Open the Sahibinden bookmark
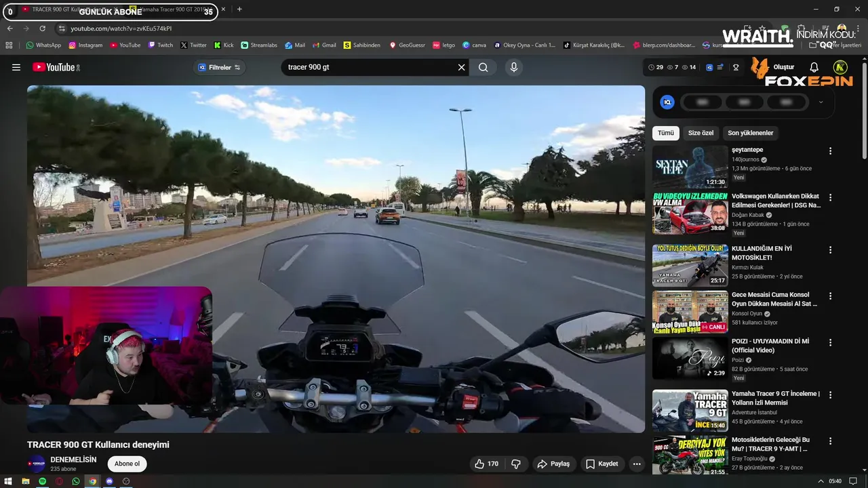The width and height of the screenshot is (868, 488). [x=362, y=45]
